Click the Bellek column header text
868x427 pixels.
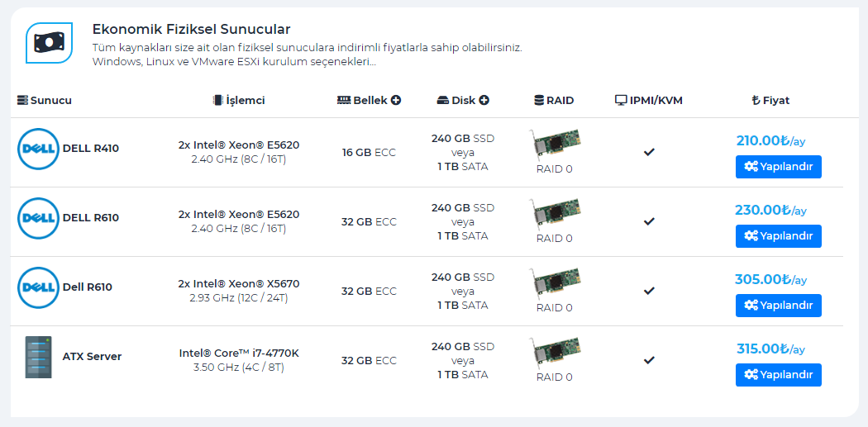coord(370,101)
